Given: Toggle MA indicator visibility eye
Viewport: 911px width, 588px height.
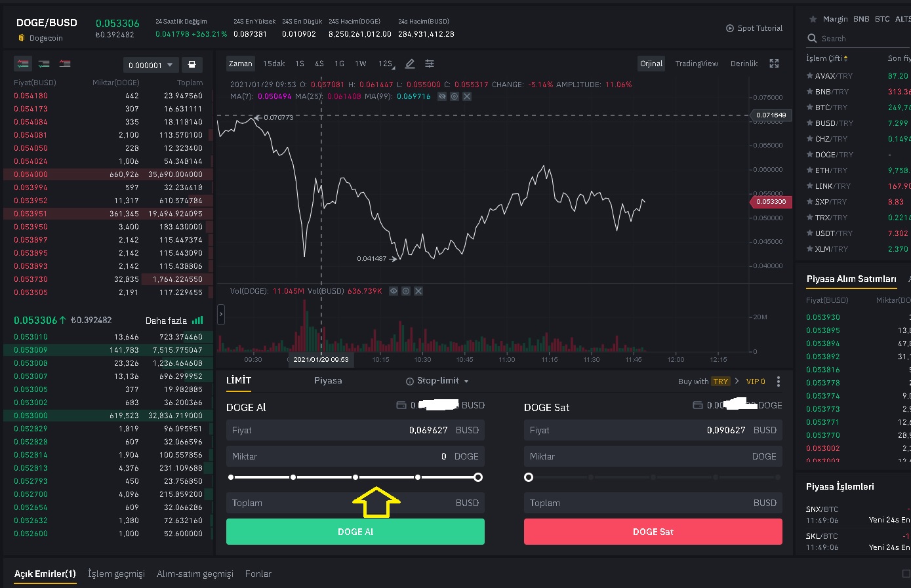Looking at the screenshot, I should (442, 96).
